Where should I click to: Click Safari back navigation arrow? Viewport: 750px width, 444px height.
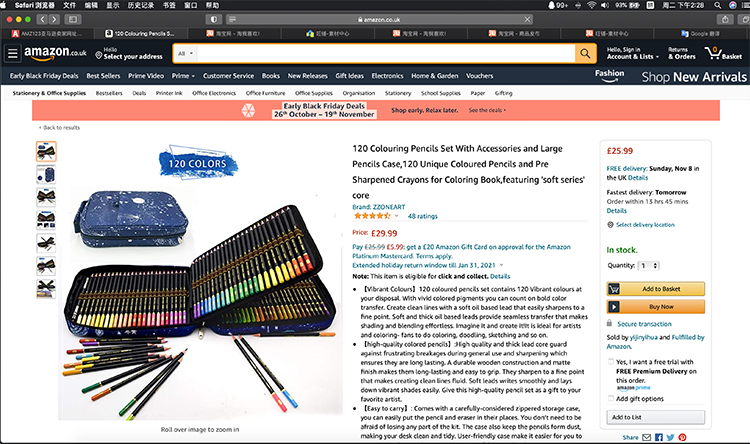[x=42, y=20]
